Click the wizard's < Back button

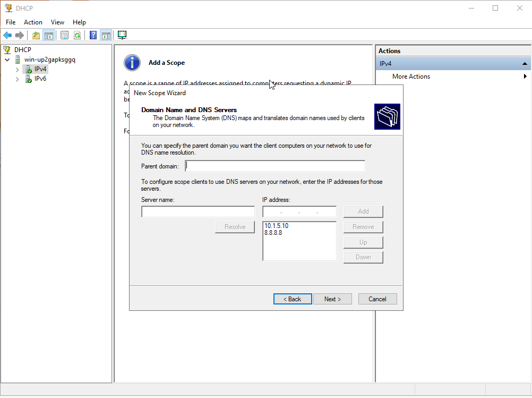(x=293, y=299)
